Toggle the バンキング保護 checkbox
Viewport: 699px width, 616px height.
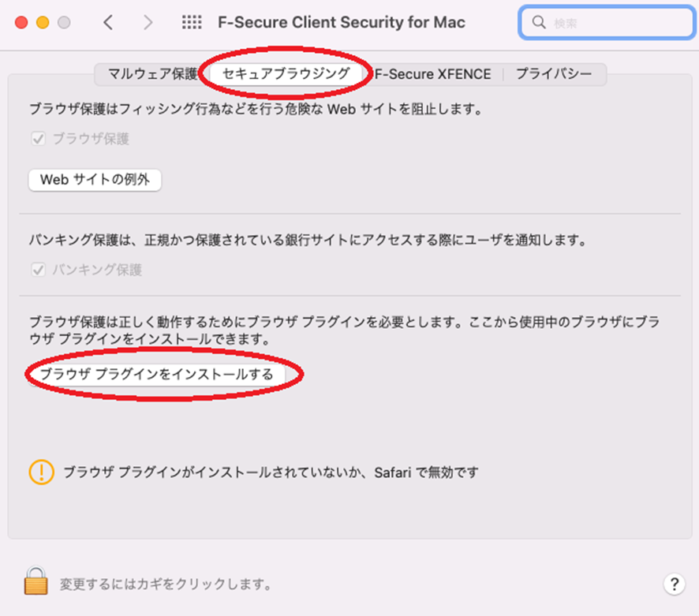(39, 270)
